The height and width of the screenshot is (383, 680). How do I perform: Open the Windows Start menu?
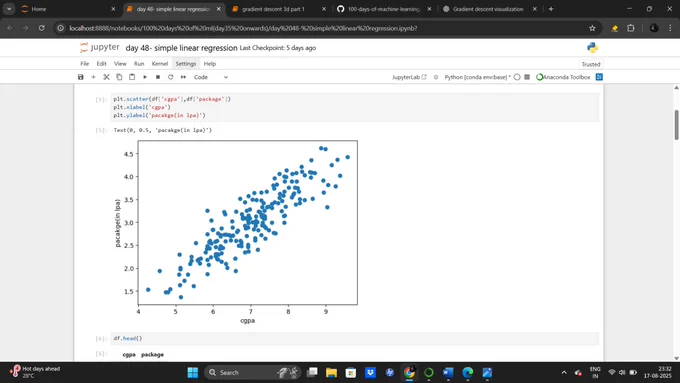tap(193, 373)
